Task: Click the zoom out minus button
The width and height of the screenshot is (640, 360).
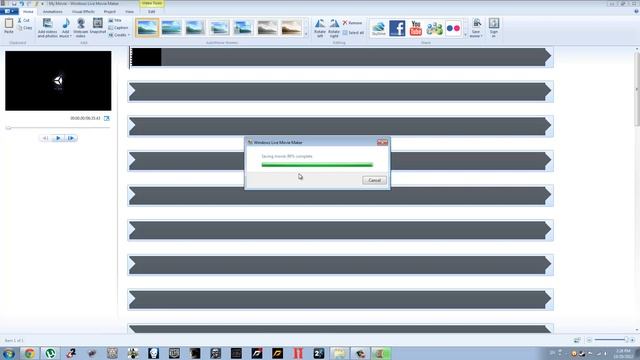Action: [589, 340]
